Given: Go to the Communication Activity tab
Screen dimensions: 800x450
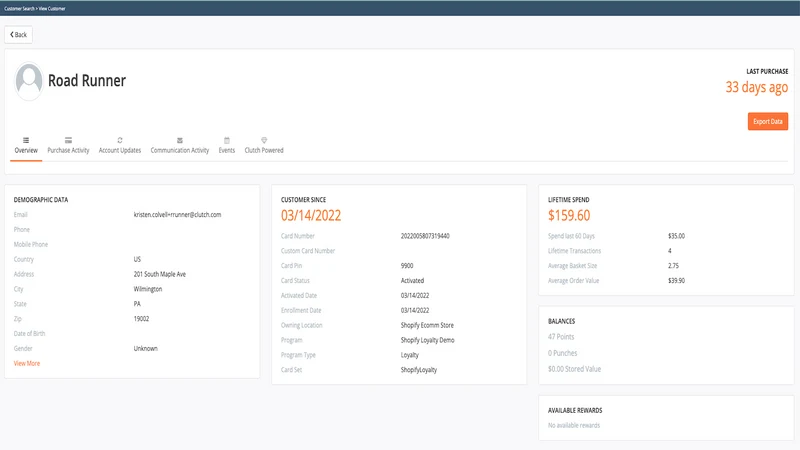Looking at the screenshot, I should coord(180,145).
